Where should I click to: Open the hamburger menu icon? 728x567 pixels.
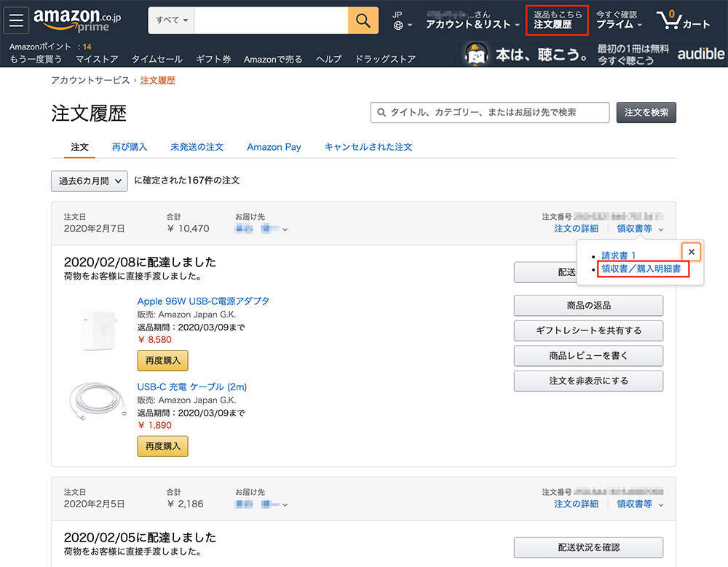click(16, 20)
